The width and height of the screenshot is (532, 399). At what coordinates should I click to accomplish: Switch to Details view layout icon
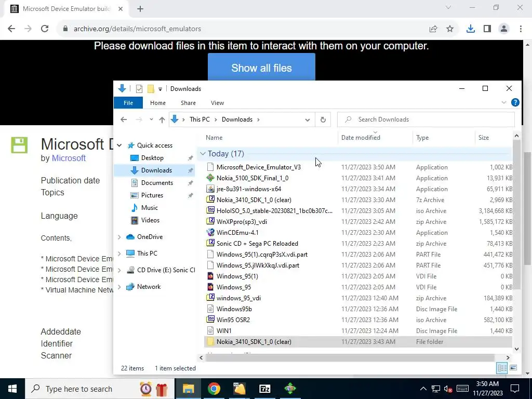pos(502,368)
